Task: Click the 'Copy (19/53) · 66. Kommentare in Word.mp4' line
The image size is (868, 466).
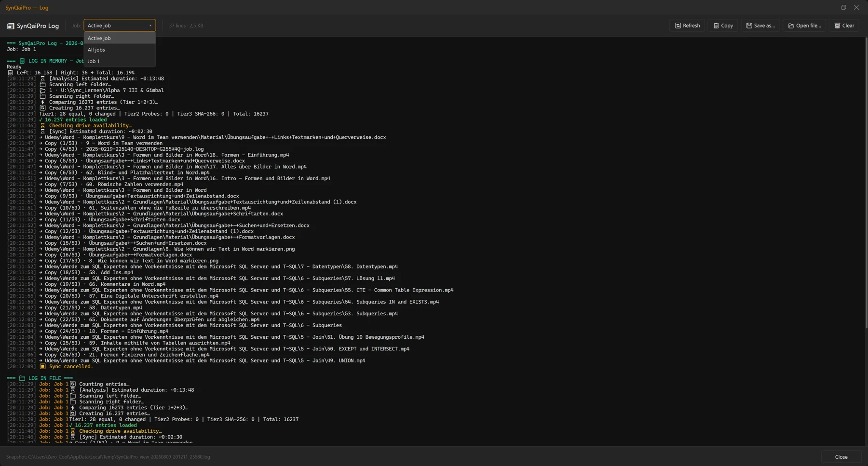Action: coord(86,284)
